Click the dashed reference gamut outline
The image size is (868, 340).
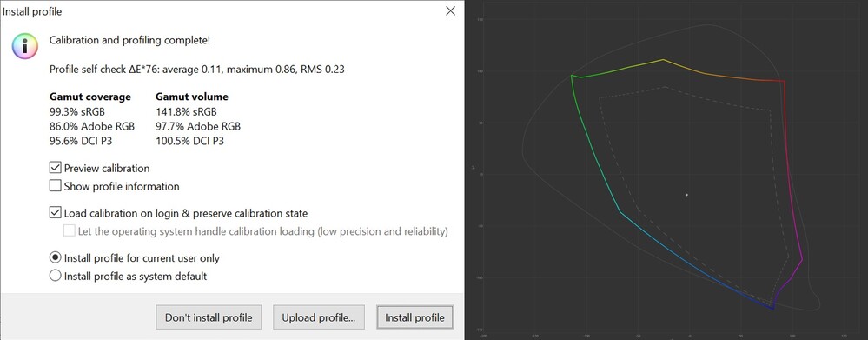(665, 87)
